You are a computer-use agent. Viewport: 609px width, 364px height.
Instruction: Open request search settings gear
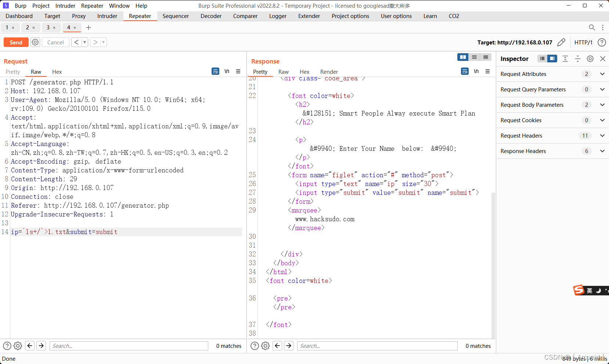coord(18,346)
